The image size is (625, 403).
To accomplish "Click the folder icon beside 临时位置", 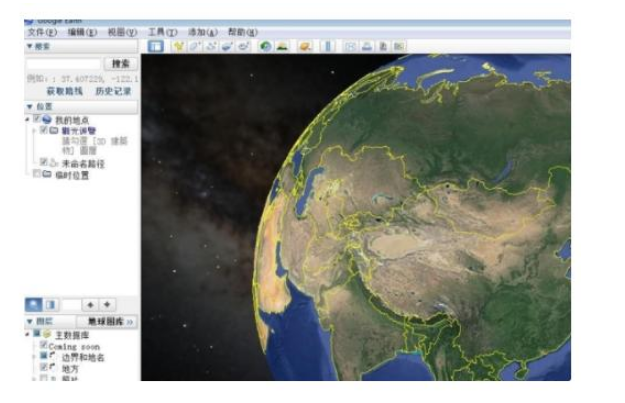I will coord(47,174).
